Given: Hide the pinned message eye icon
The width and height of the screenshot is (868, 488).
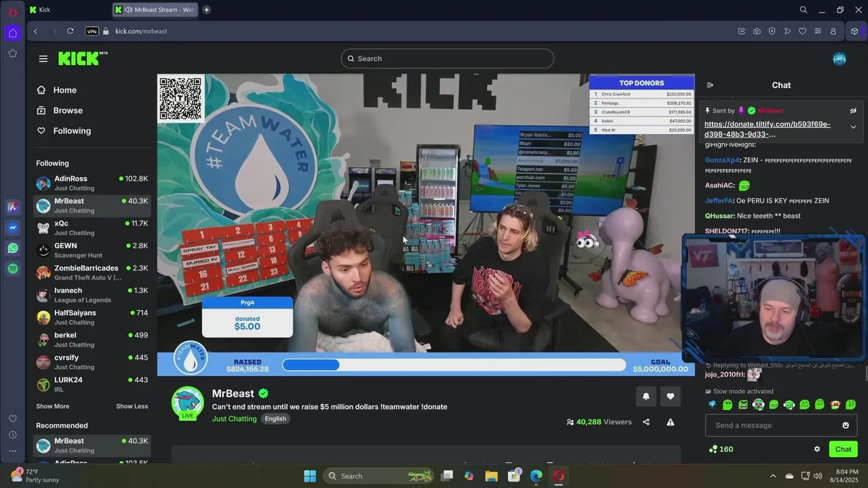Looking at the screenshot, I should (853, 110).
